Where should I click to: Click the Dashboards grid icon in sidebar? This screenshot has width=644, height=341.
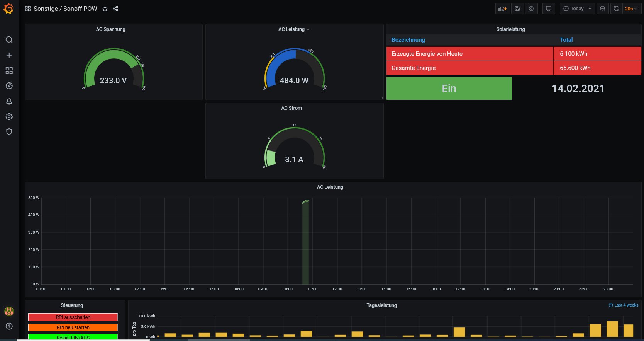click(x=9, y=71)
